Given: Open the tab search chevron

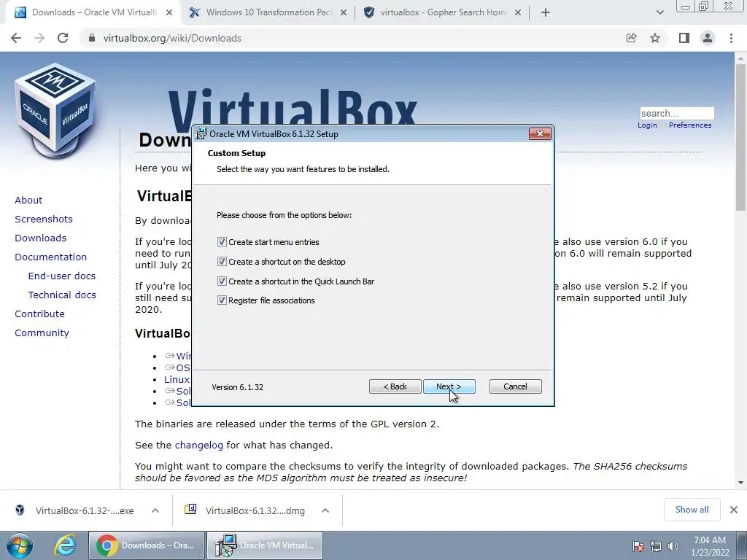Looking at the screenshot, I should [659, 12].
